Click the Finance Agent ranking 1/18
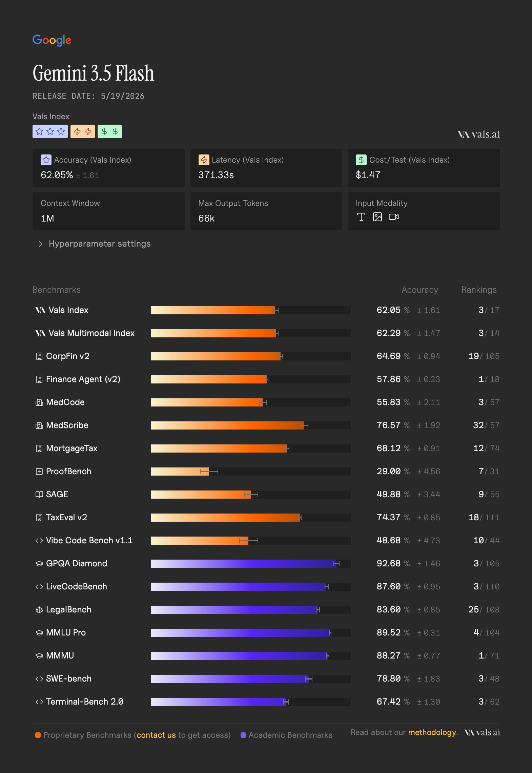532x773 pixels. (x=489, y=379)
